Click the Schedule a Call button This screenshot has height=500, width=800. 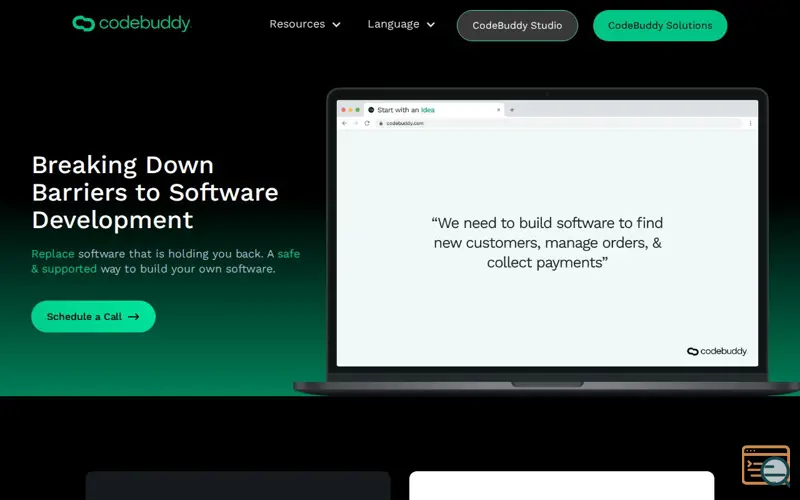(x=93, y=316)
